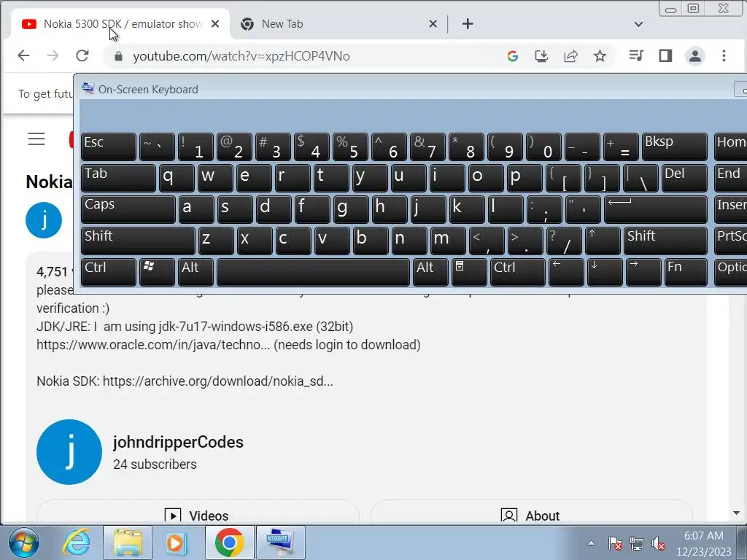Open YouTube hamburger guide menu
This screenshot has width=747, height=560.
(36, 139)
